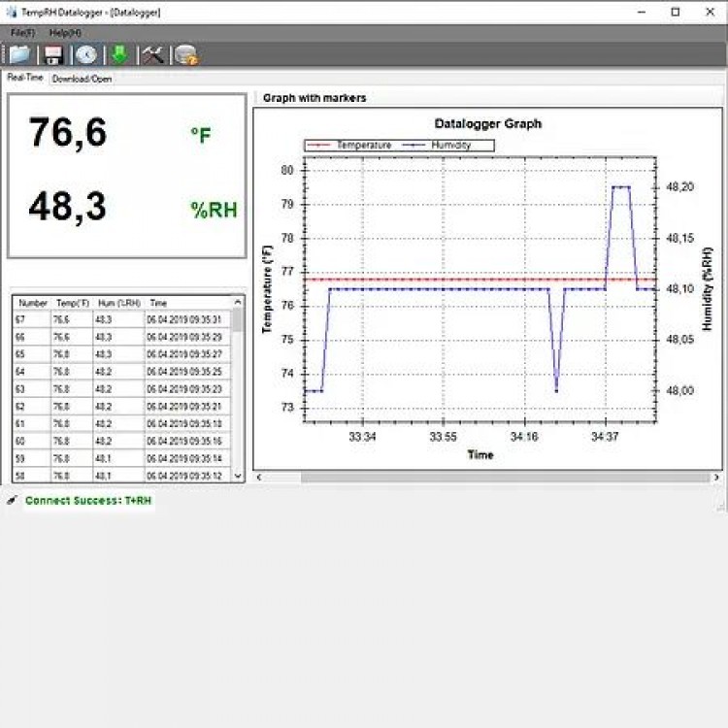Click the plug icon beside Connect Success
Screen dimensions: 728x728
(12, 500)
